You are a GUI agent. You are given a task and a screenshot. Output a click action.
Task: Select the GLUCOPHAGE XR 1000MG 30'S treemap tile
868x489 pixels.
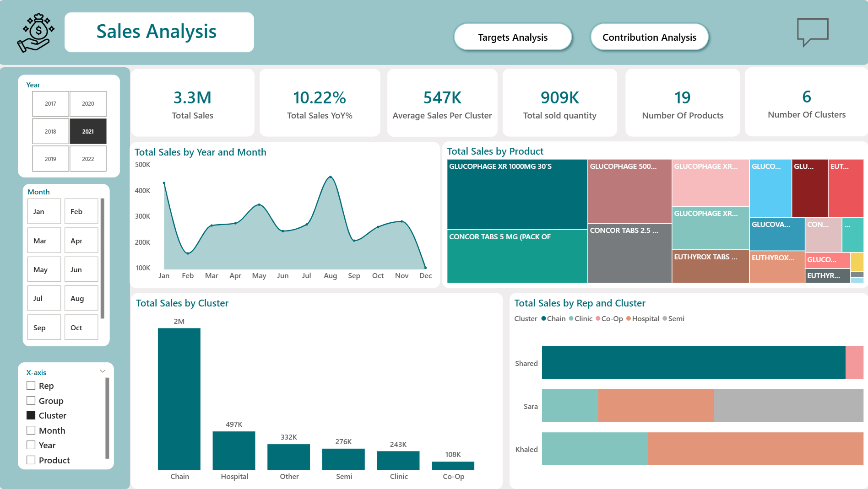point(517,194)
